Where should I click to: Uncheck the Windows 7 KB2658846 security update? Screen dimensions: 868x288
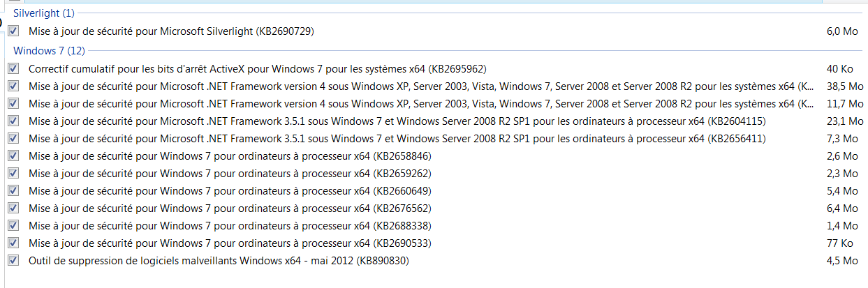click(x=13, y=156)
